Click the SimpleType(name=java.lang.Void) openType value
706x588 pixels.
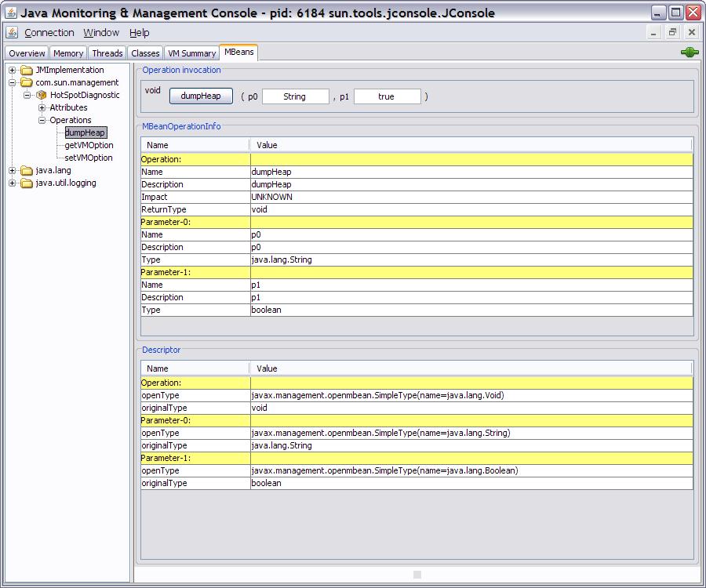coord(471,395)
